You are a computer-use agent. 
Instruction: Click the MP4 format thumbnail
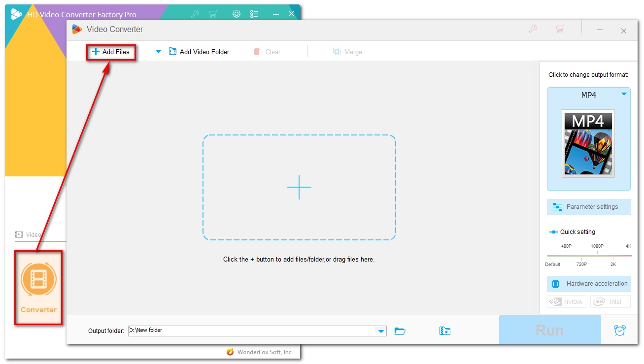[588, 143]
